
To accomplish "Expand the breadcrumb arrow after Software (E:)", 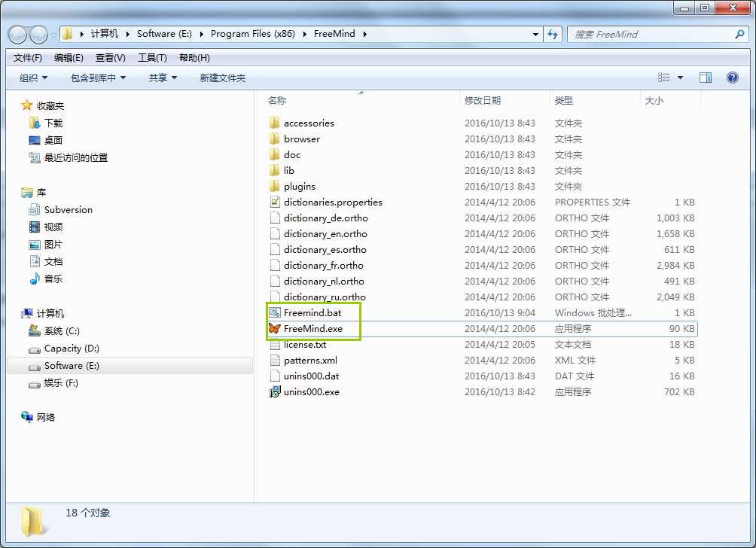I will tap(202, 34).
